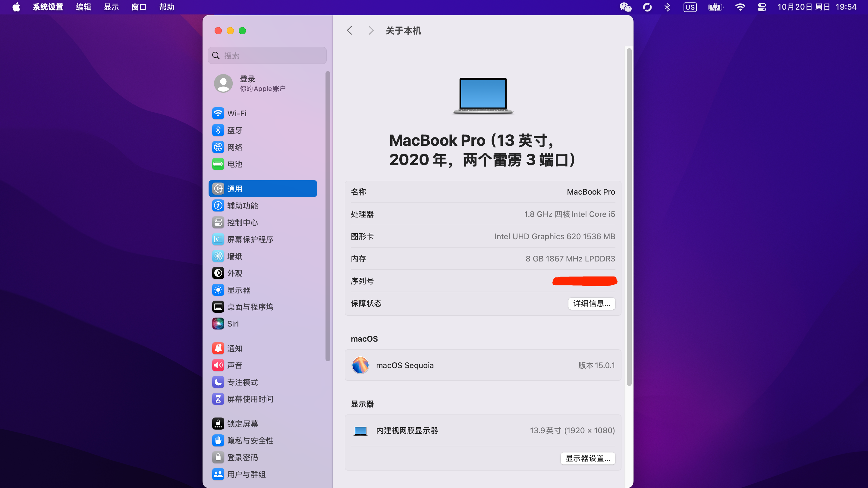The width and height of the screenshot is (868, 488).
Task: Open the 窗口 (Window) menu
Action: (139, 7)
